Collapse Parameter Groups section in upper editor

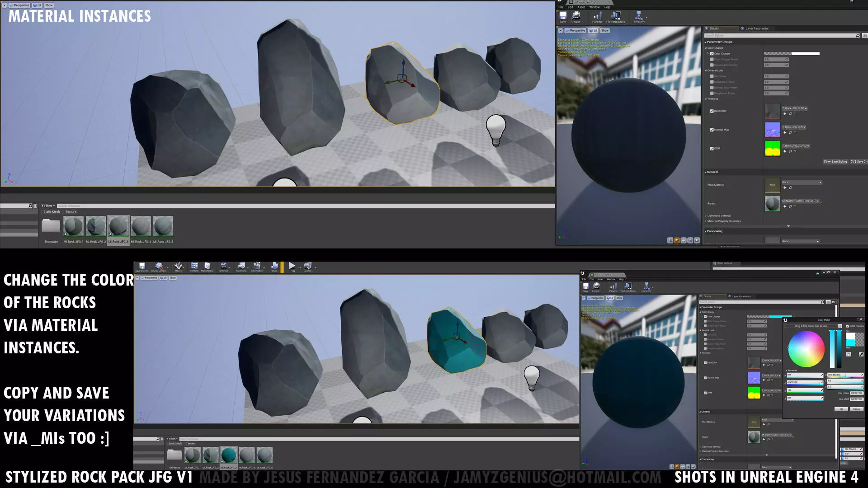pos(706,42)
